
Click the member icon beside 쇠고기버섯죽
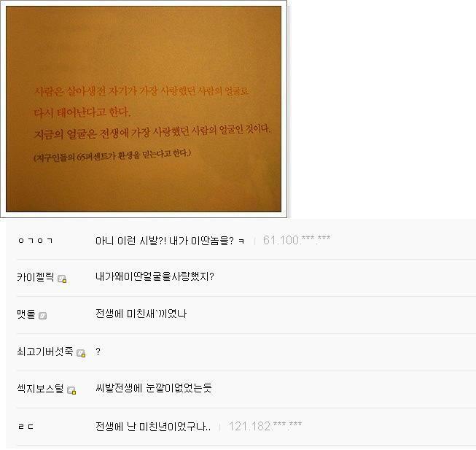(x=81, y=353)
